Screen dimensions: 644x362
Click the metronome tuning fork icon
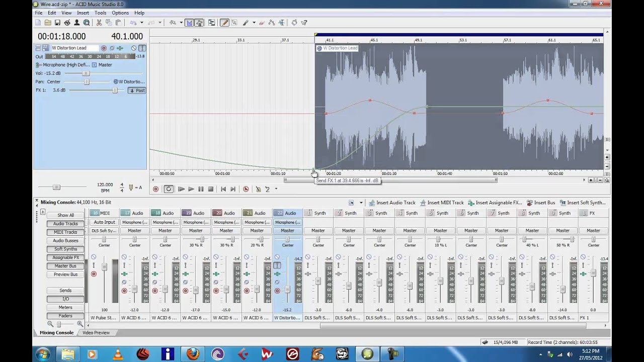pyautogui.click(x=131, y=188)
